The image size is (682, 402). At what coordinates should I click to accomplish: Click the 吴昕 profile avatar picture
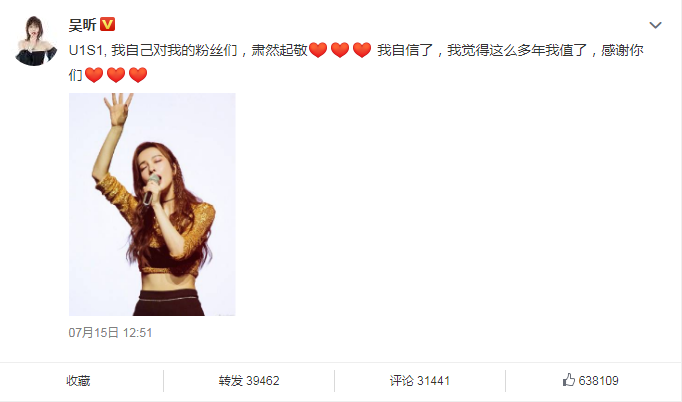click(36, 41)
